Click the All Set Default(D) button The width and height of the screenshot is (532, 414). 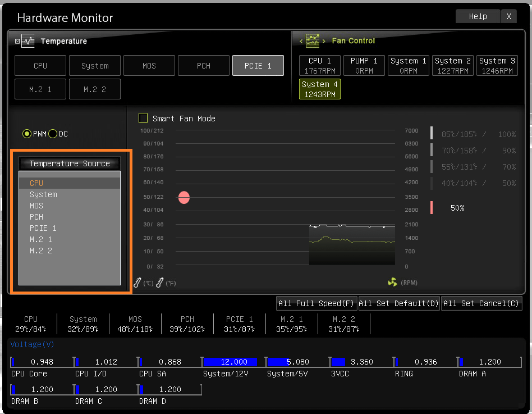[x=399, y=303]
